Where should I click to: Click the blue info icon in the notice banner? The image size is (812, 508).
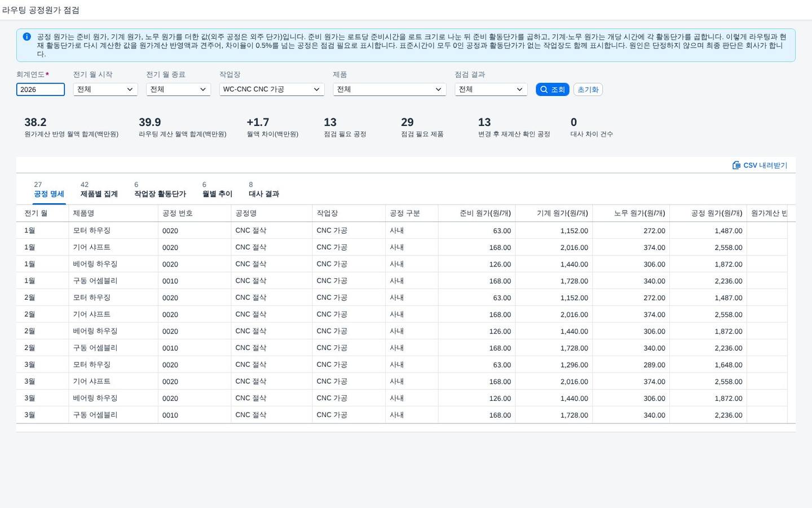[x=27, y=37]
